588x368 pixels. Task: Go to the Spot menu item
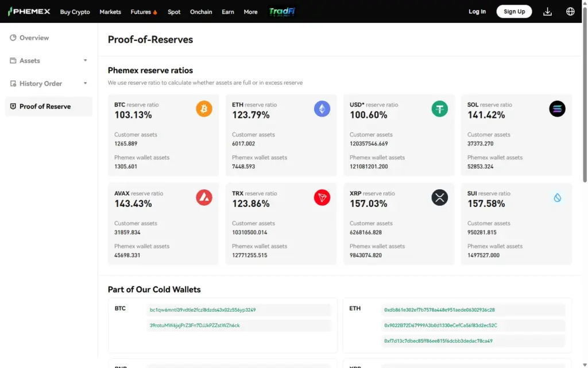pyautogui.click(x=174, y=12)
